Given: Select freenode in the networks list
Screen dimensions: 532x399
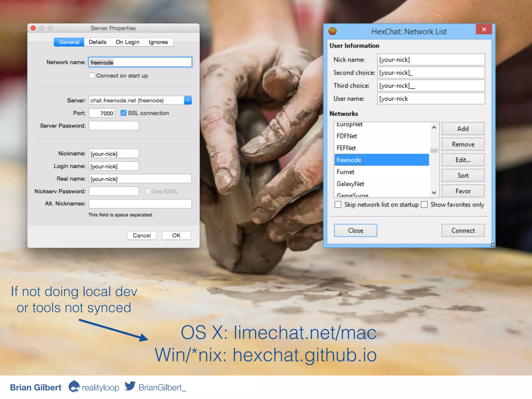Looking at the screenshot, I should tap(382, 160).
